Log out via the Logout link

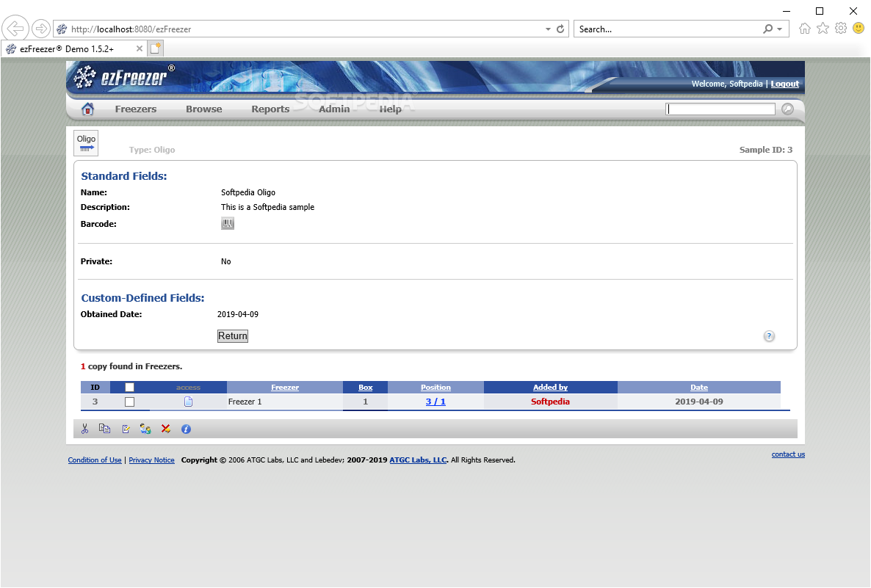[x=784, y=84]
